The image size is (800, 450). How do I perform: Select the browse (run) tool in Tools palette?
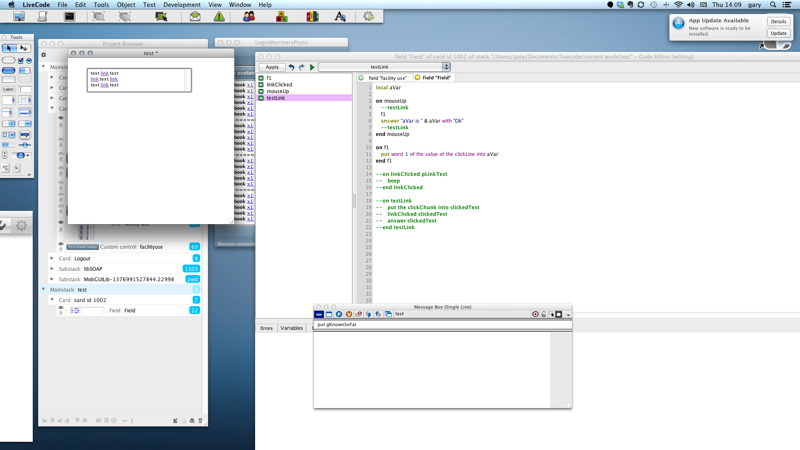pos(9,48)
